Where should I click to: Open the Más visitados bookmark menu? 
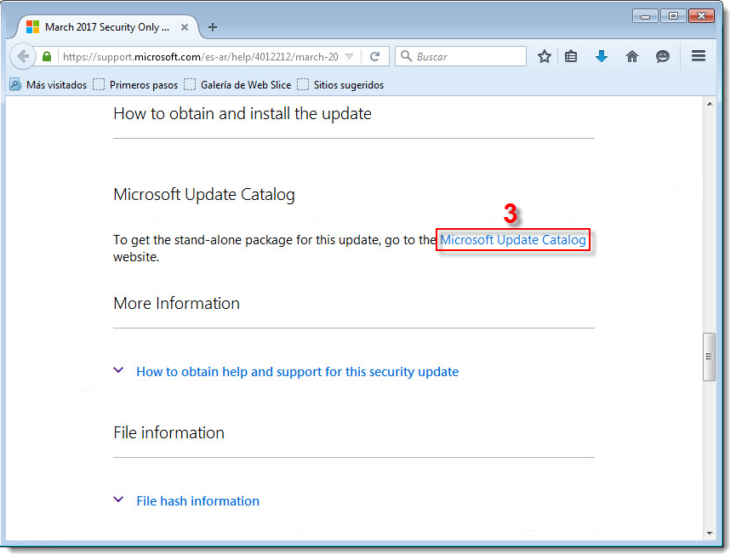click(x=48, y=85)
